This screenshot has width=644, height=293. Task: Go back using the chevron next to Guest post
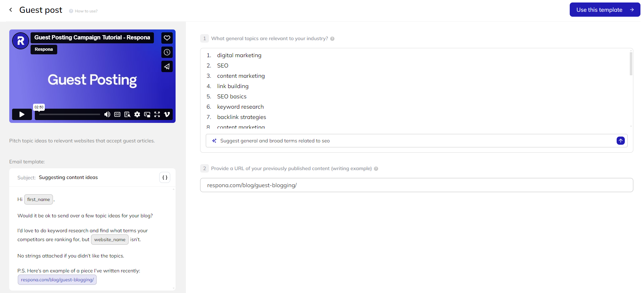pyautogui.click(x=11, y=10)
